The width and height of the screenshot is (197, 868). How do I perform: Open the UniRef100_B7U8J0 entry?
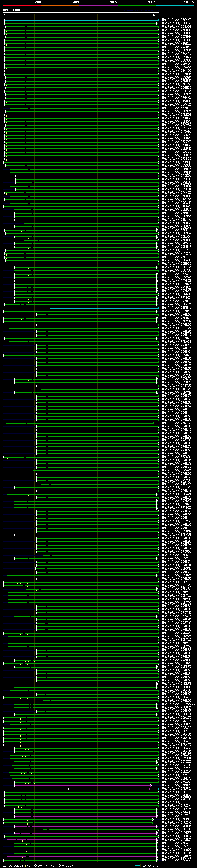point(177,155)
